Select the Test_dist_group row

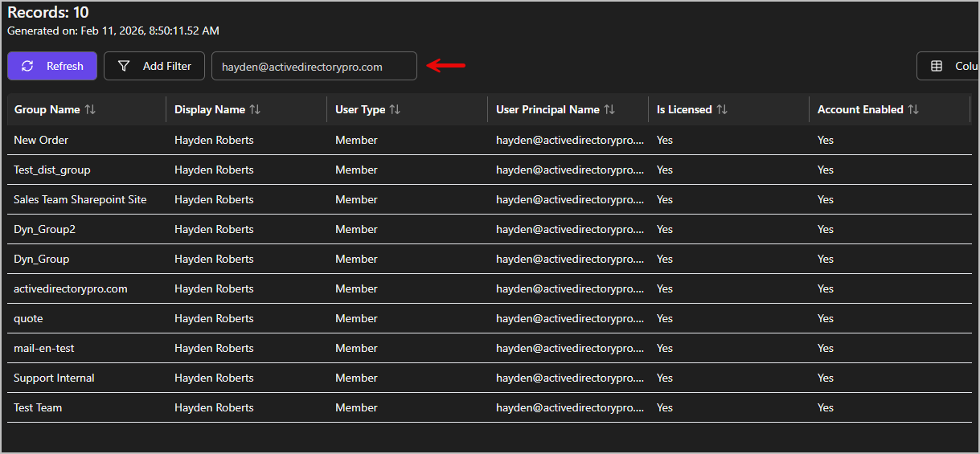(489, 170)
